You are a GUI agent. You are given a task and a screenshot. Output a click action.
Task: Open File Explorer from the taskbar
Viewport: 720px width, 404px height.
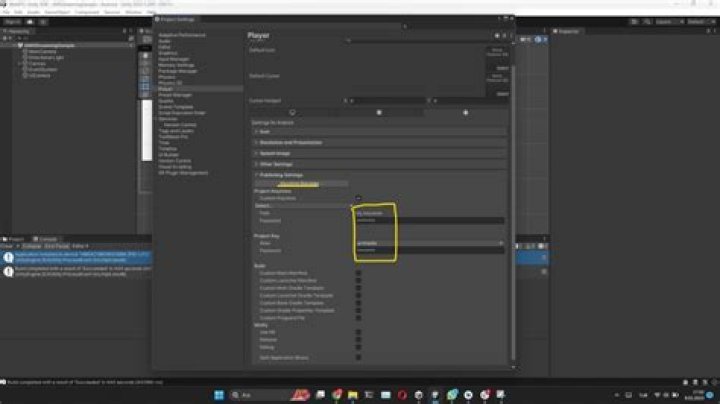(353, 395)
